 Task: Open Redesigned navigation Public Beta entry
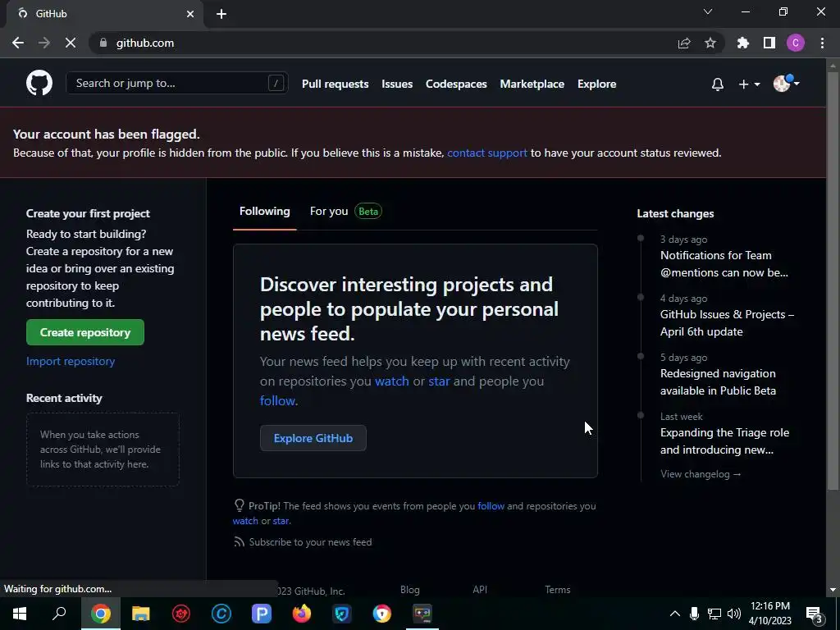coord(718,382)
